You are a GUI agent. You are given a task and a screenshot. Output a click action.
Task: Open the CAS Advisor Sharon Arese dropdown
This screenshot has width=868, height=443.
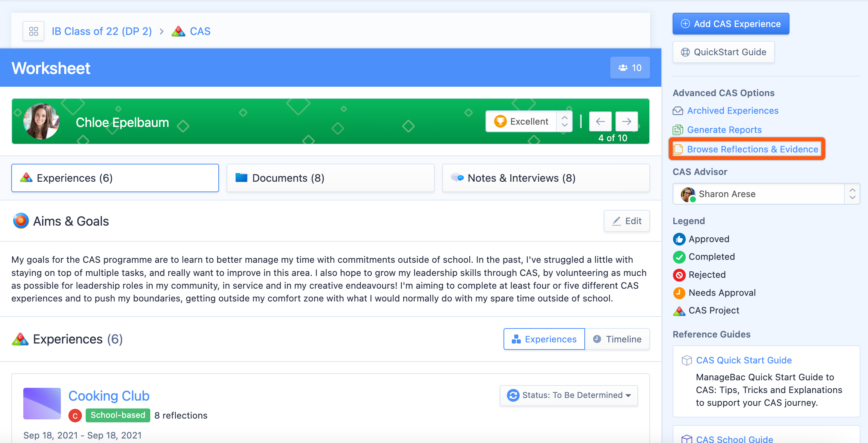pyautogui.click(x=766, y=194)
